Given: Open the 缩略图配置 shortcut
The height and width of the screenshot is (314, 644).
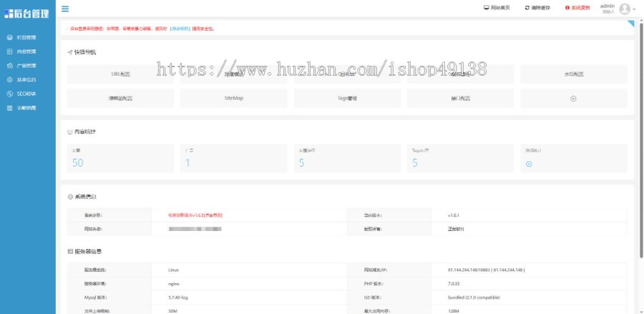Looking at the screenshot, I should 120,99.
